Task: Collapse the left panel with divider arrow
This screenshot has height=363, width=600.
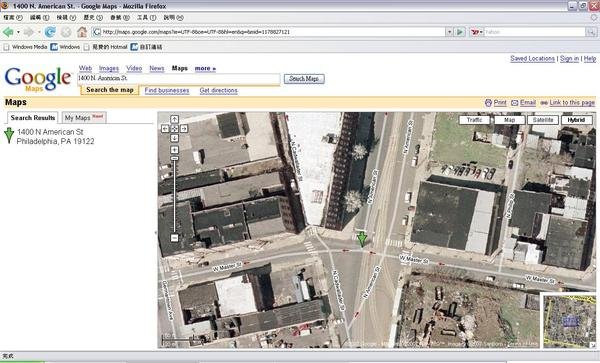Action: point(155,233)
